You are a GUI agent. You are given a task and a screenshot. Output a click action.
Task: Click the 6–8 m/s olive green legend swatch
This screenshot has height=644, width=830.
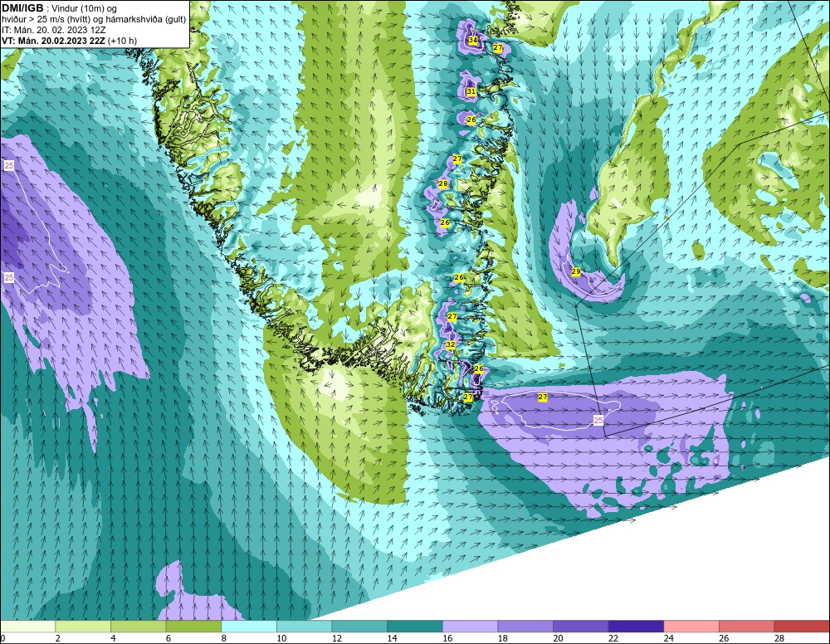coord(193,627)
